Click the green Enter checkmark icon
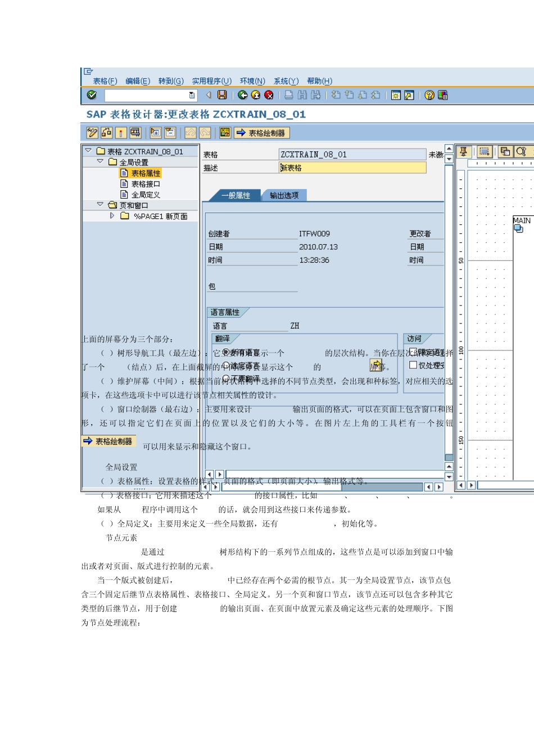Image resolution: width=534 pixels, height=756 pixels. pyautogui.click(x=92, y=95)
